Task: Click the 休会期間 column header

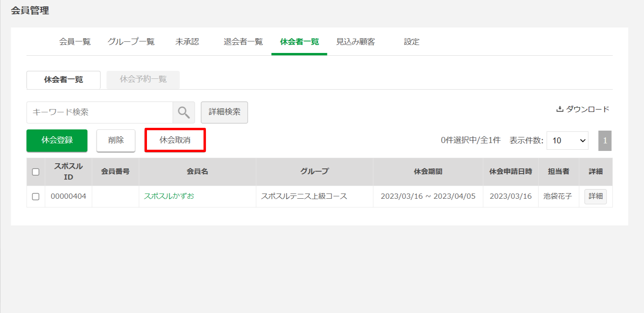Action: pos(428,172)
